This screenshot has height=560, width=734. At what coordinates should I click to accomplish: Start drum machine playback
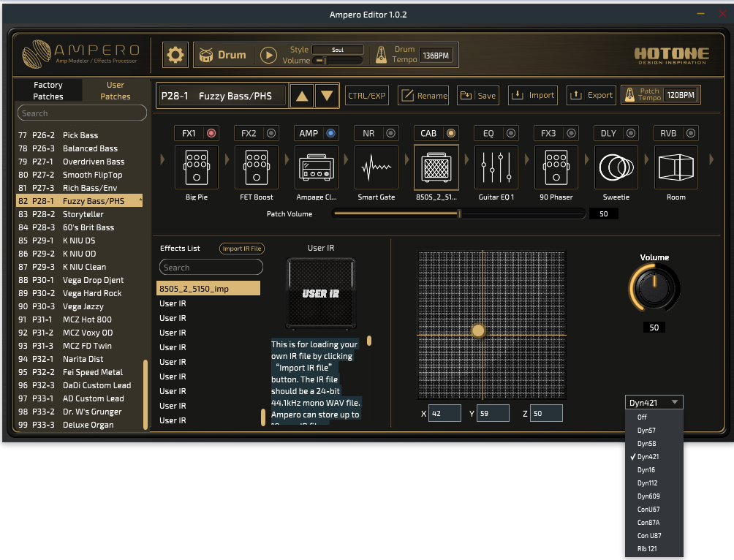pyautogui.click(x=268, y=56)
